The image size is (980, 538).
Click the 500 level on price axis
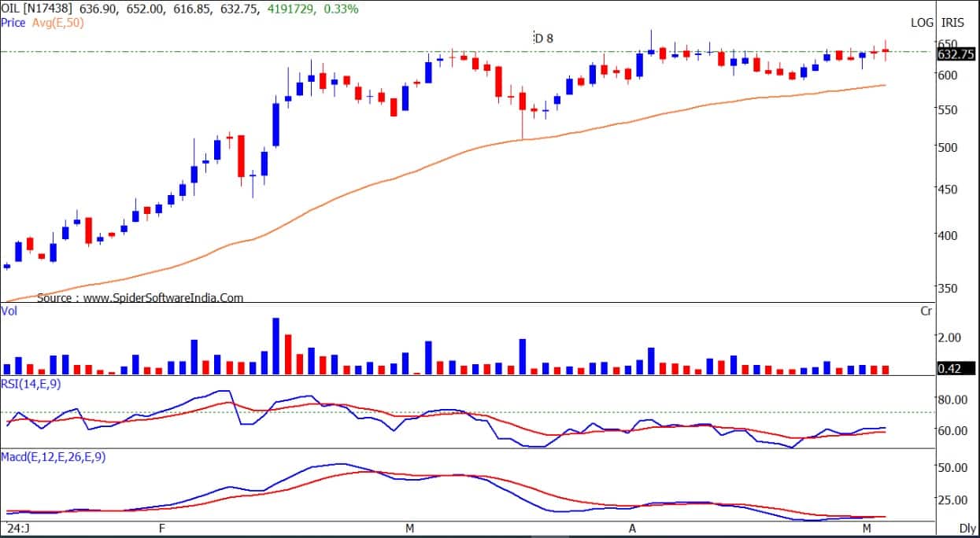948,148
